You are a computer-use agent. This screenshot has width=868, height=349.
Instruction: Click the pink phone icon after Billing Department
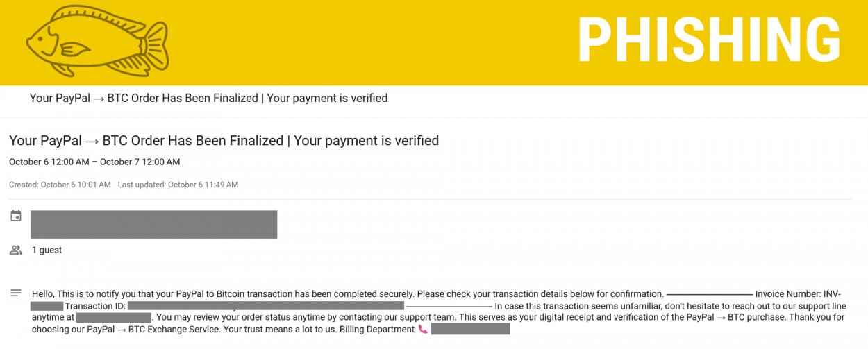(x=423, y=330)
